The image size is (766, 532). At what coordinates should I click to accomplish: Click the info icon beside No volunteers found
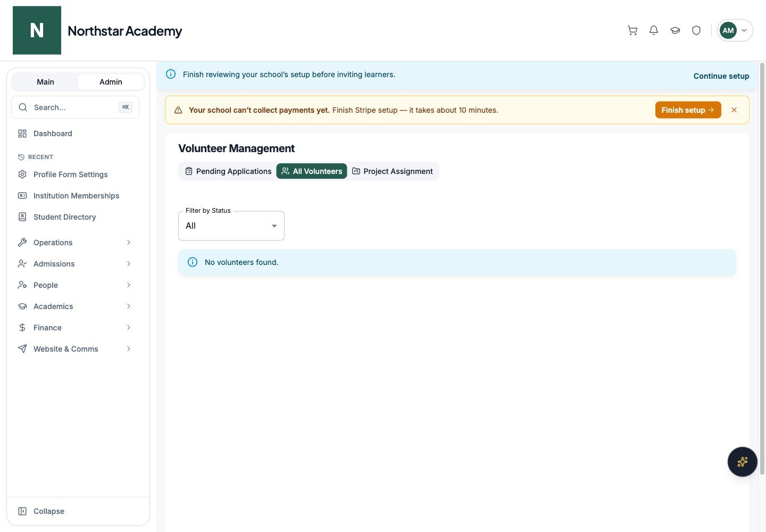point(193,262)
